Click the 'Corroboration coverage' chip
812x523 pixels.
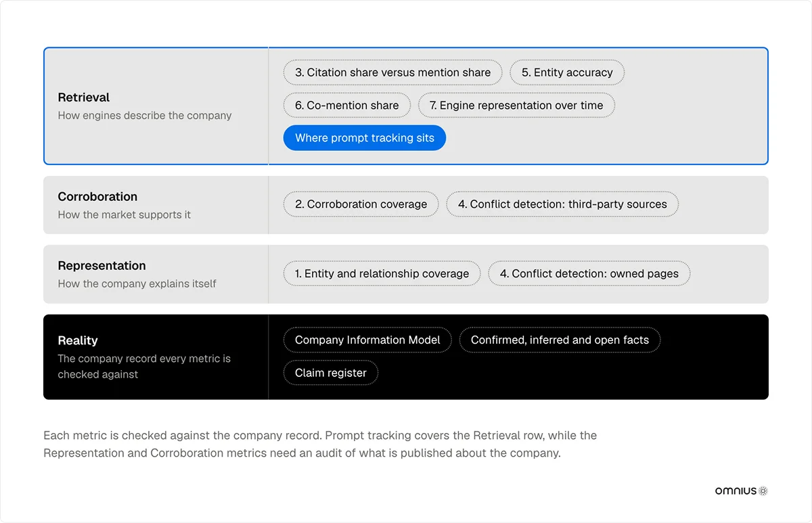click(361, 204)
